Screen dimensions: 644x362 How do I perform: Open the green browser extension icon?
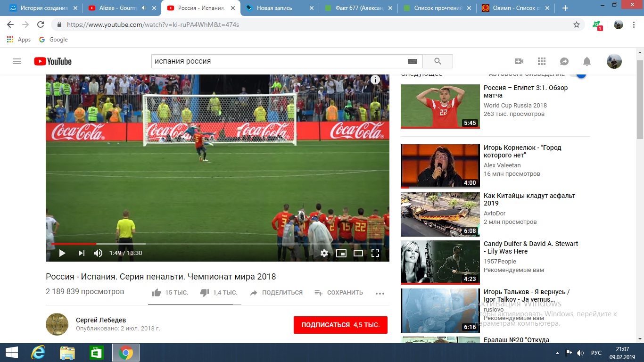pos(597,25)
